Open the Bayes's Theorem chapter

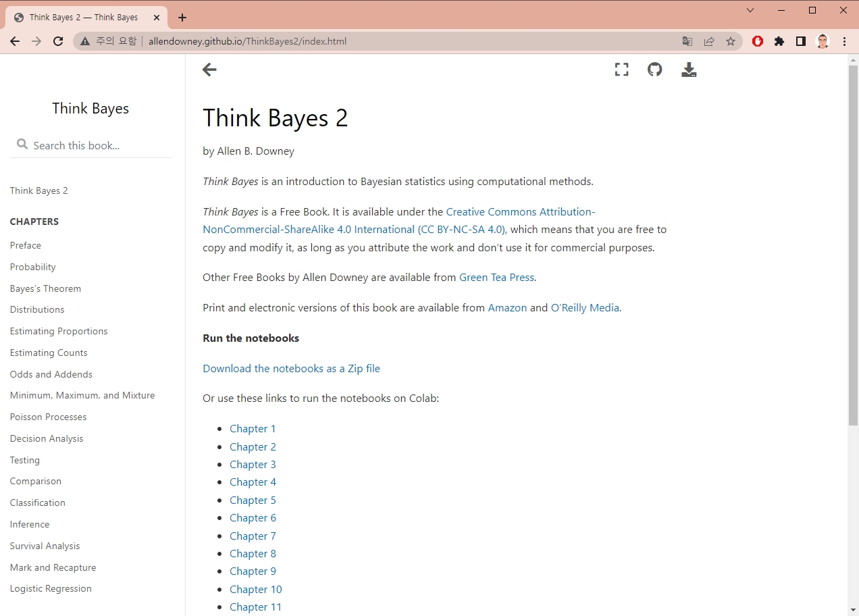point(45,288)
